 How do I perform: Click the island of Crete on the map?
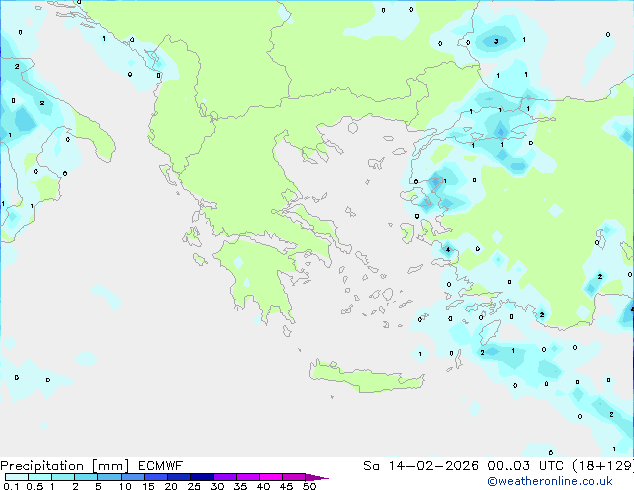click(x=366, y=377)
